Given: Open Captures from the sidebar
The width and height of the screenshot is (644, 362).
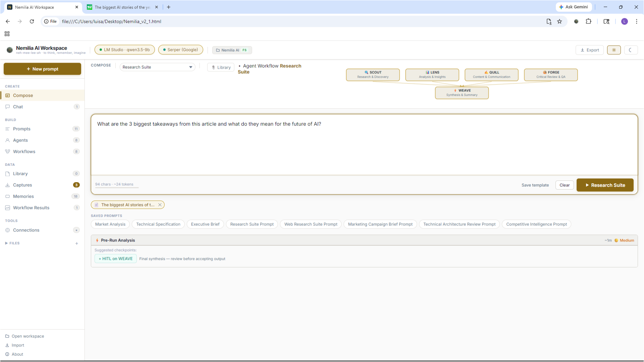Looking at the screenshot, I should point(23,185).
